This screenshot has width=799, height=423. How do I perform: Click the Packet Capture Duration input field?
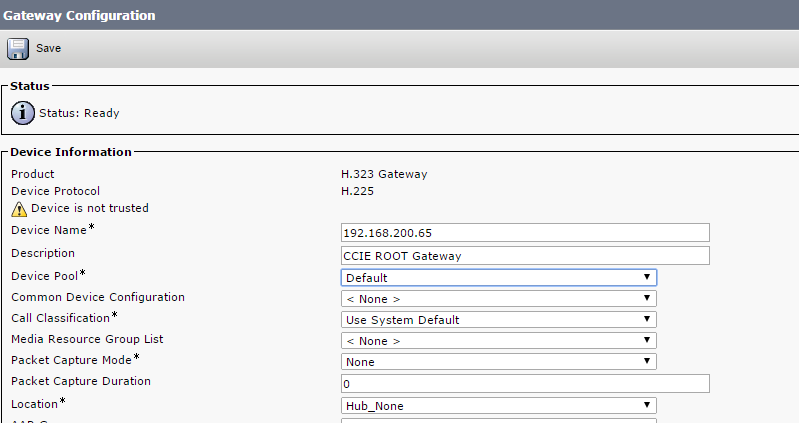click(525, 384)
